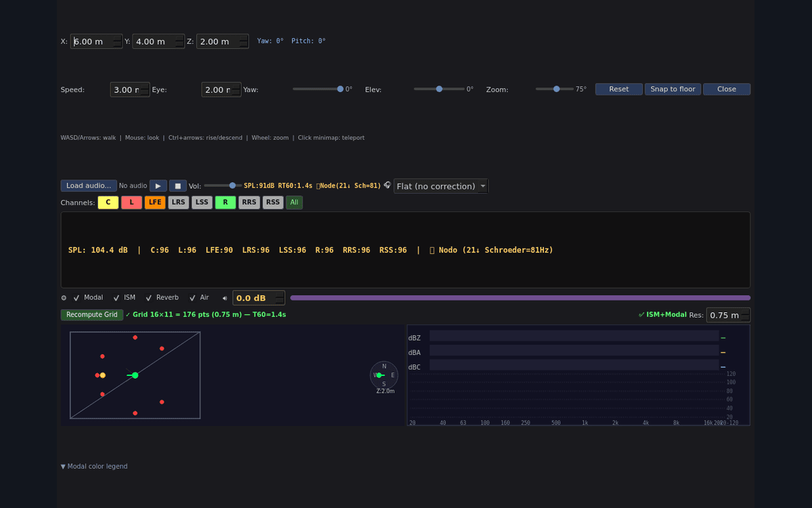Select All channels button
This screenshot has height=508, width=812.
[294, 203]
